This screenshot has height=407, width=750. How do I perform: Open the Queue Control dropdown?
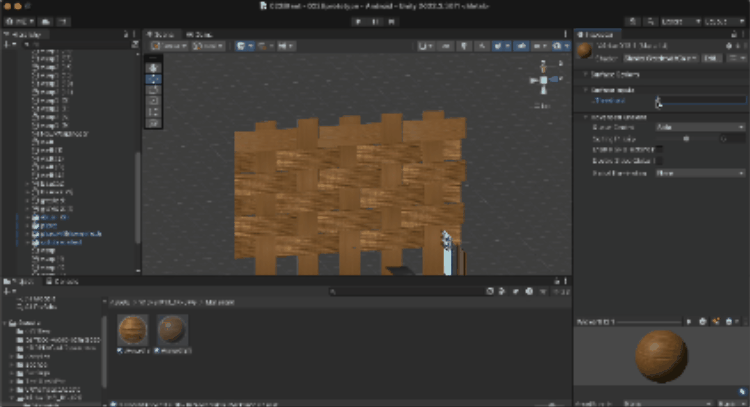point(700,127)
